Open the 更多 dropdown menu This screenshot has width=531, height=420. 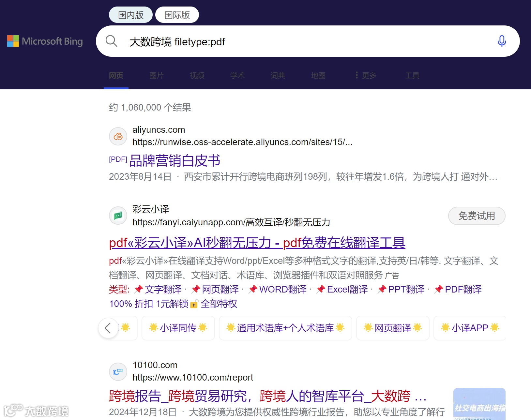pyautogui.click(x=366, y=75)
